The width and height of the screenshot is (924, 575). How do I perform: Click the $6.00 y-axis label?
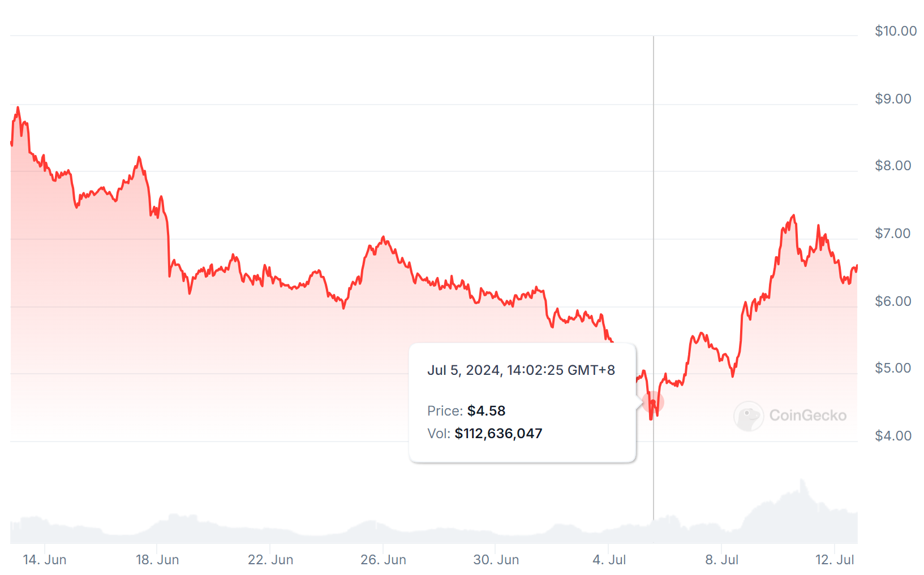tap(893, 301)
